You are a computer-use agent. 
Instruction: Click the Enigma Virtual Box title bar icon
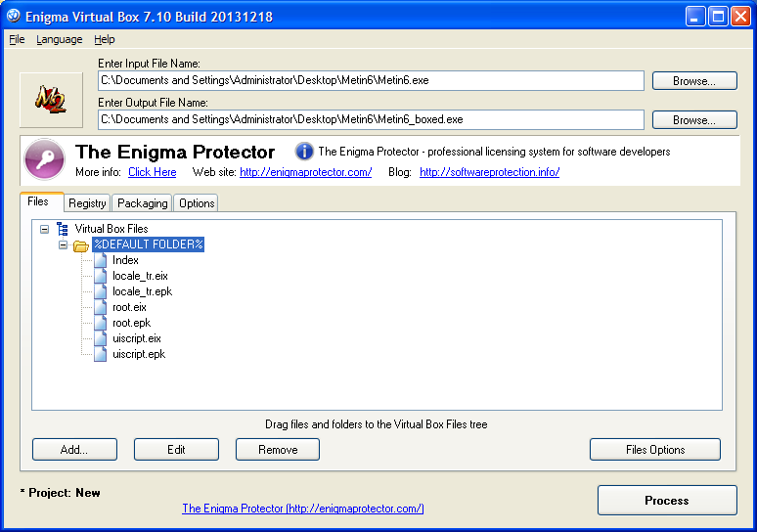point(14,16)
